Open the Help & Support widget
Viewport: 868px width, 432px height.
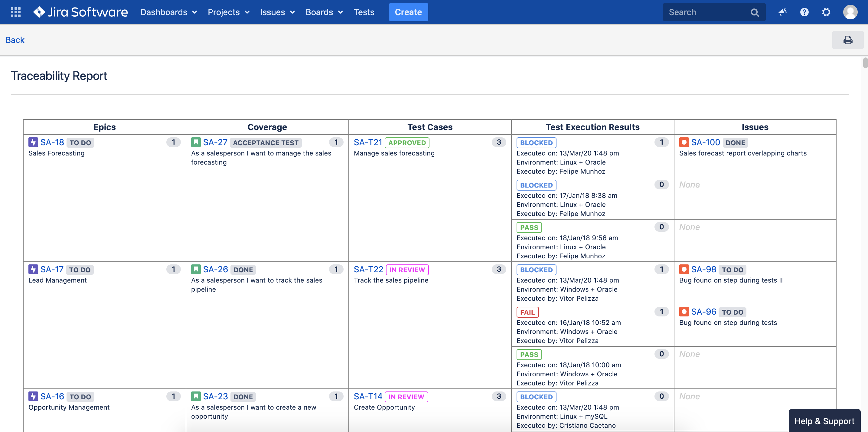[824, 421]
